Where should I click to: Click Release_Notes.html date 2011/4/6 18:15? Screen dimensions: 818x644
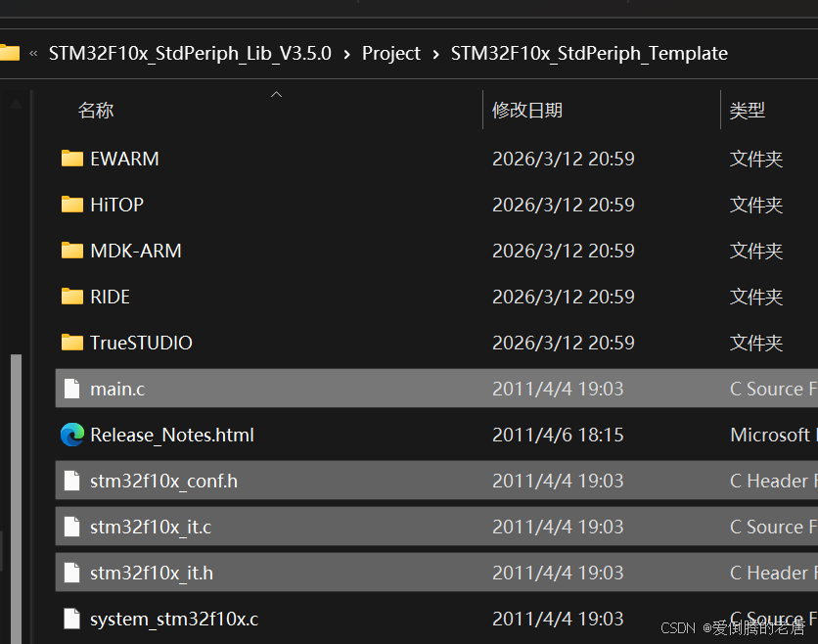[558, 435]
